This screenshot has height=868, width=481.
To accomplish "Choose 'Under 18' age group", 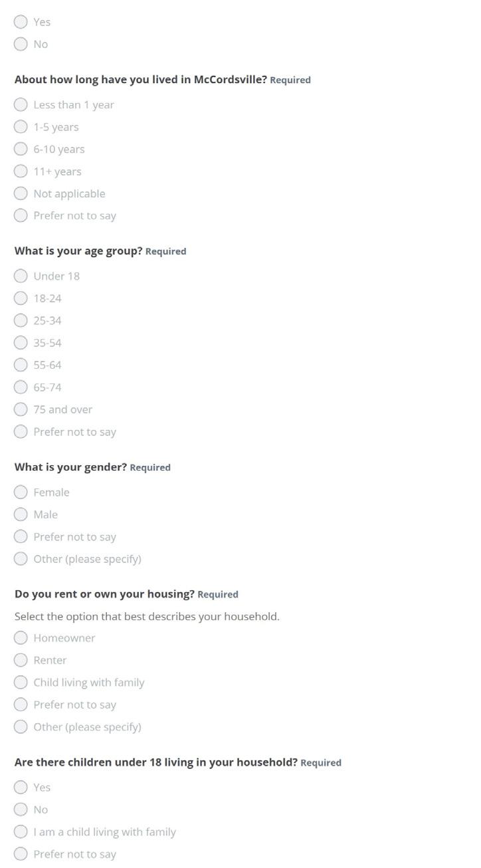I will (21, 276).
